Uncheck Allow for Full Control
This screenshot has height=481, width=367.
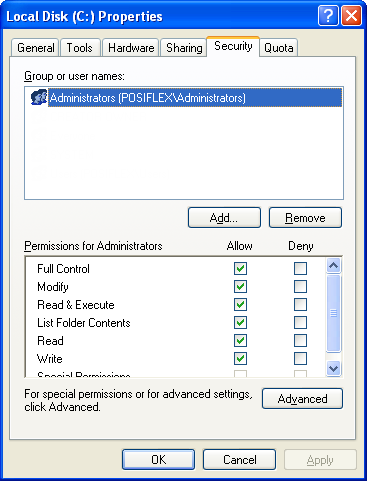click(x=240, y=268)
